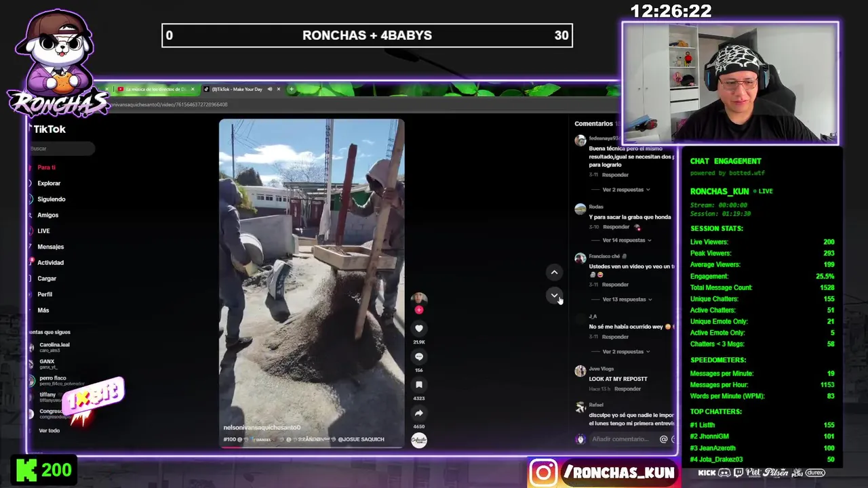Click 'Live Viewers:' stat row
This screenshot has height=488, width=868.
762,242
